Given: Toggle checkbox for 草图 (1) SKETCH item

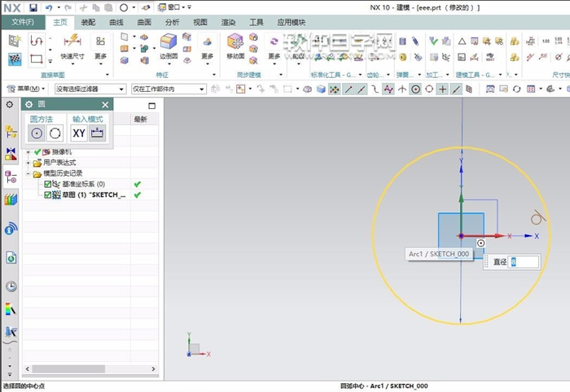Looking at the screenshot, I should click(x=49, y=195).
